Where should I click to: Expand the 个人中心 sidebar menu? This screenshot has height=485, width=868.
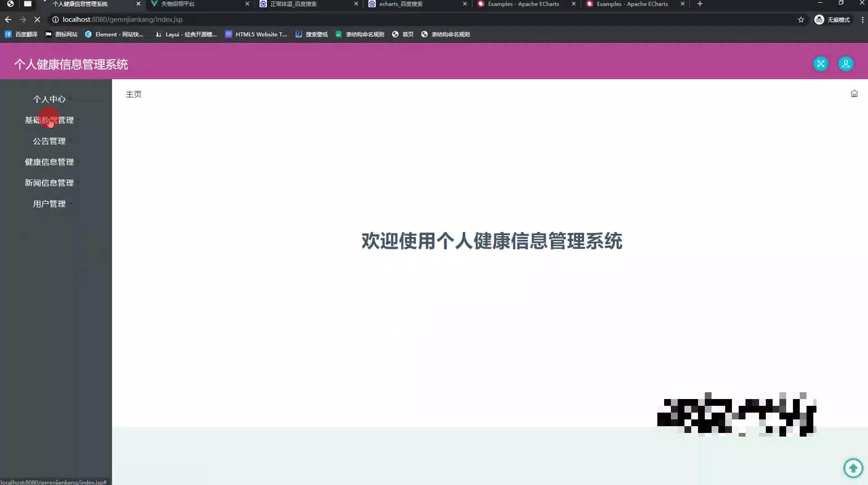tap(49, 99)
